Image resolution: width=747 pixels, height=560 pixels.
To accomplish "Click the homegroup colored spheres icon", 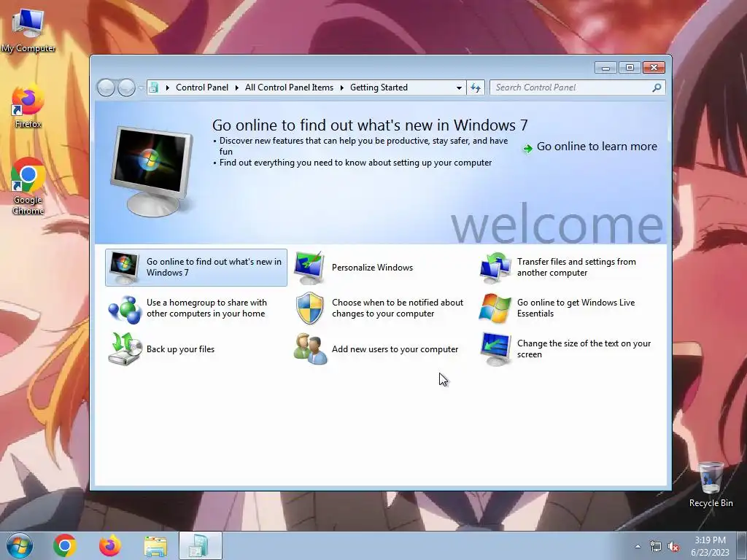I will coord(124,308).
